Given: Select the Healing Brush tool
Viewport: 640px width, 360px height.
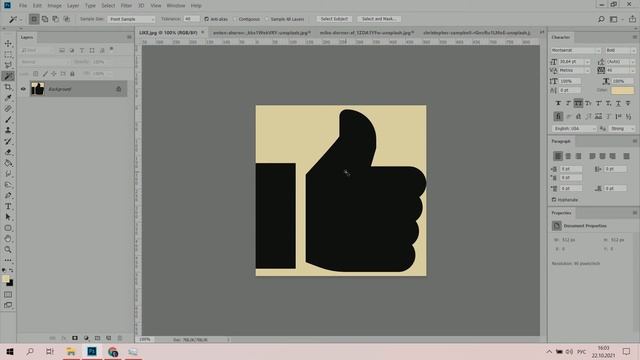Looking at the screenshot, I should (8, 109).
